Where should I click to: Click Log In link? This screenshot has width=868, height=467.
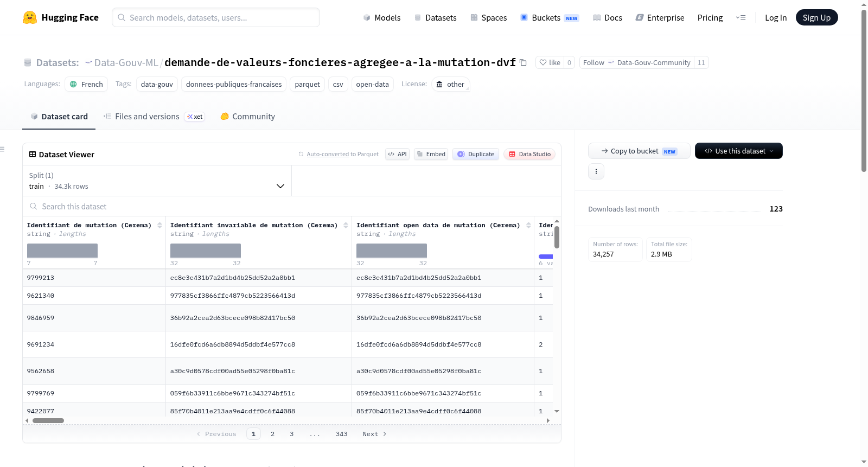point(776,17)
